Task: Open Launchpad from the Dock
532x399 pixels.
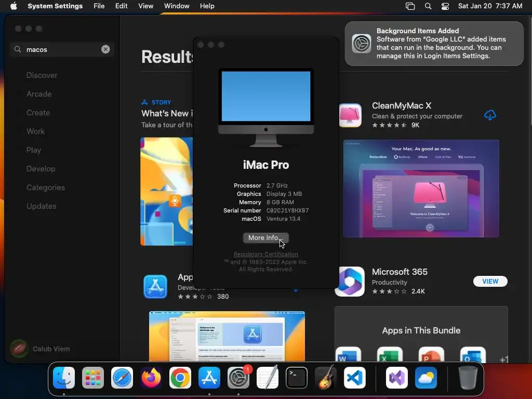Action: point(93,378)
